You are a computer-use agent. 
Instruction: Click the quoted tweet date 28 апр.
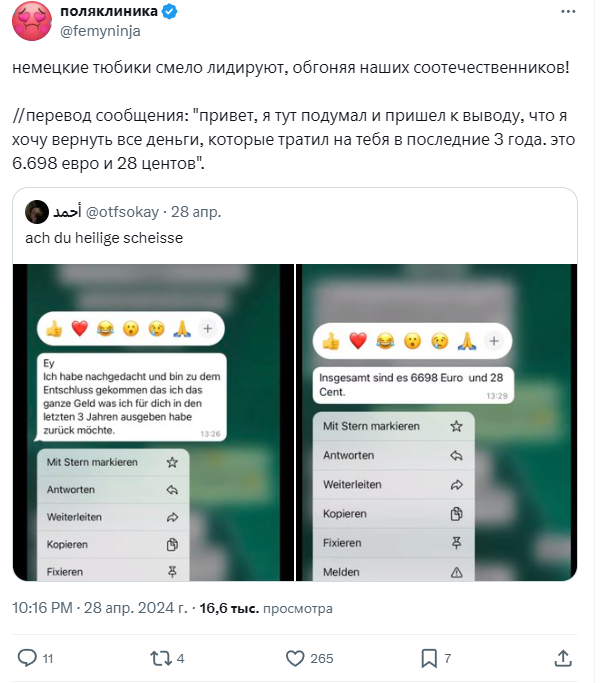click(196, 212)
